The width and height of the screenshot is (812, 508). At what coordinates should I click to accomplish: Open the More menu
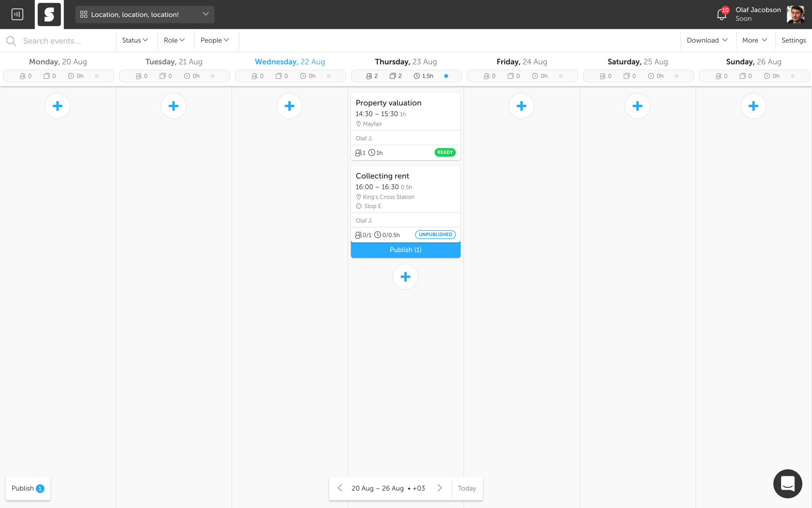[755, 40]
